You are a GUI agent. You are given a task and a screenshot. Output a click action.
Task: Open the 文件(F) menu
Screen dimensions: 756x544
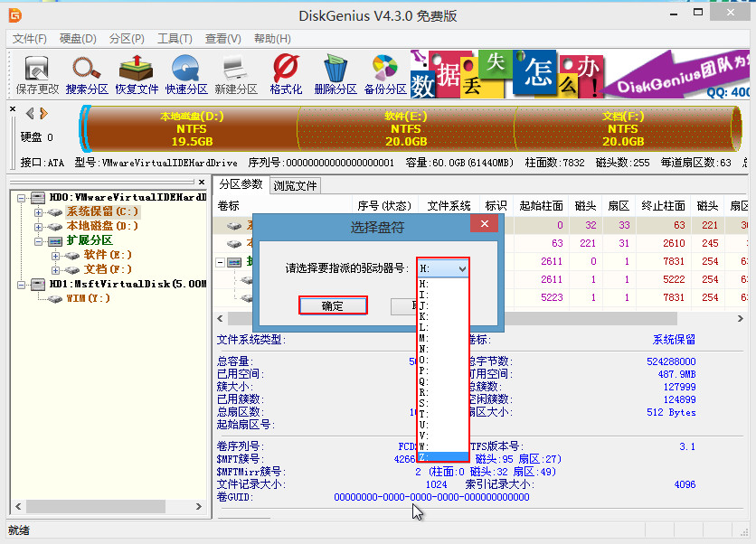[x=30, y=39]
